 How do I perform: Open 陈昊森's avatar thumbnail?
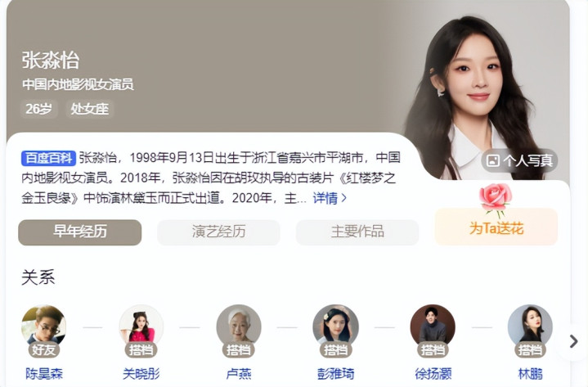tap(44, 326)
